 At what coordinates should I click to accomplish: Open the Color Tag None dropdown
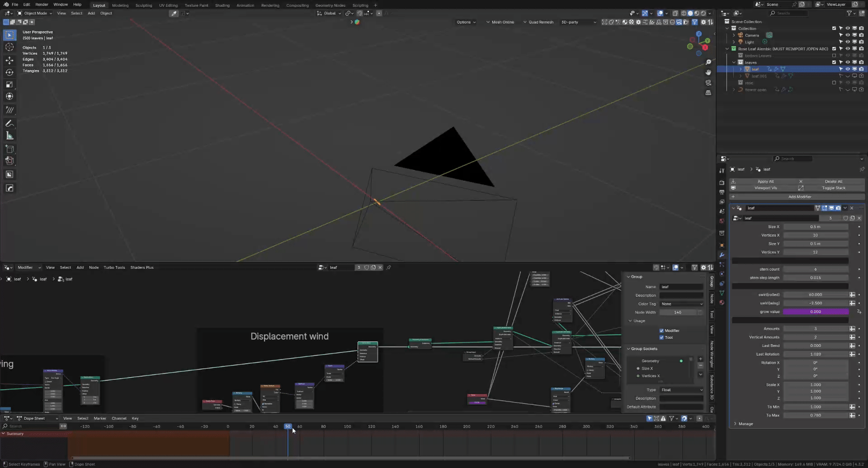681,304
